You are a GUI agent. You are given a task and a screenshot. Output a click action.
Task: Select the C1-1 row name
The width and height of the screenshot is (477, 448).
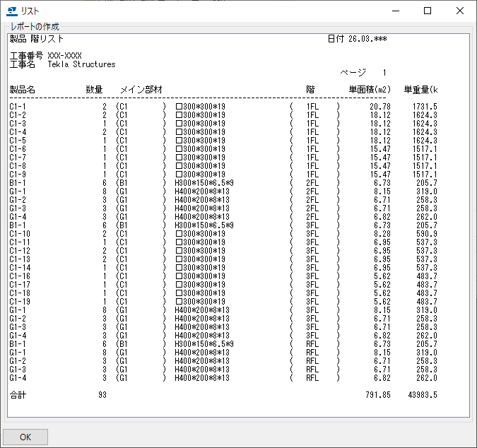[x=18, y=107]
